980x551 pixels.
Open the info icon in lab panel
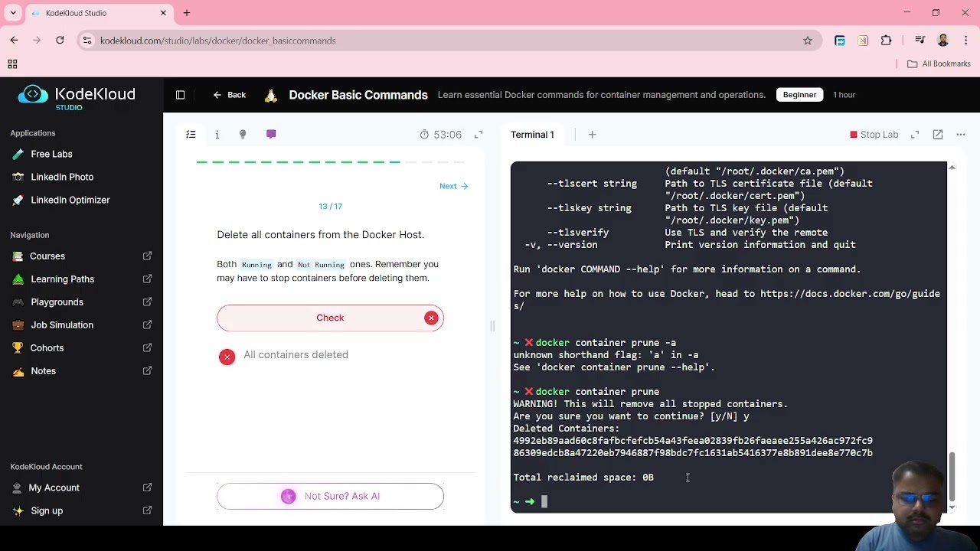217,135
